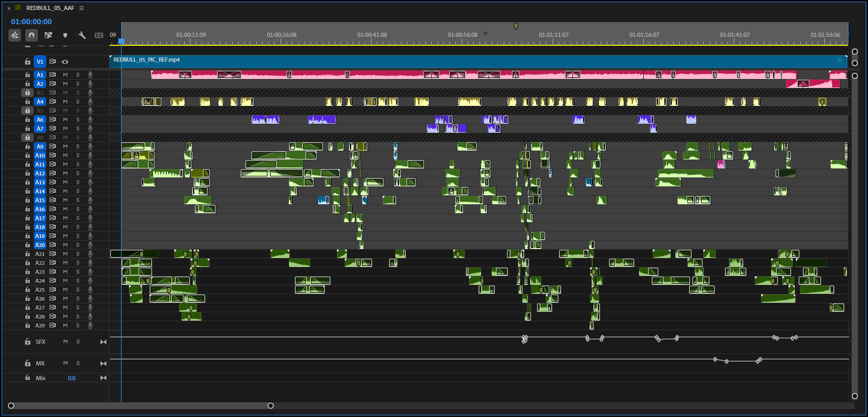The width and height of the screenshot is (868, 417).
Task: Select the REDBULL_05_AAF sequence tab
Action: click(x=50, y=8)
